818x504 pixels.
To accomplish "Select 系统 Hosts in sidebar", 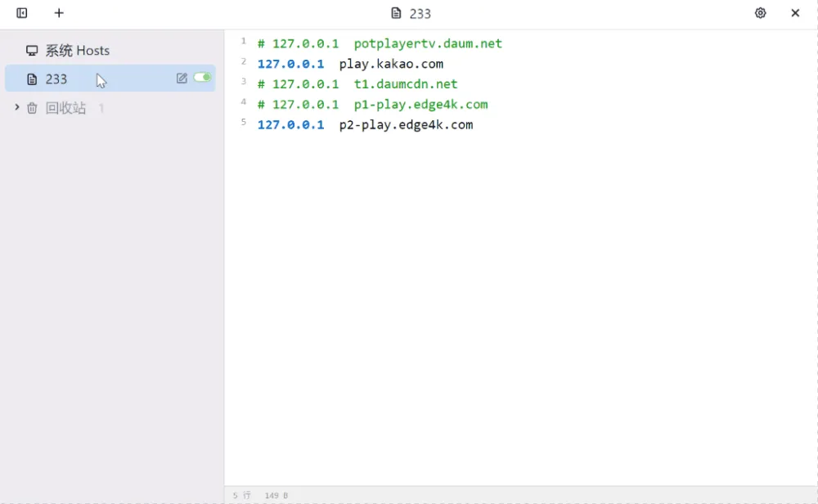I will (x=110, y=51).
